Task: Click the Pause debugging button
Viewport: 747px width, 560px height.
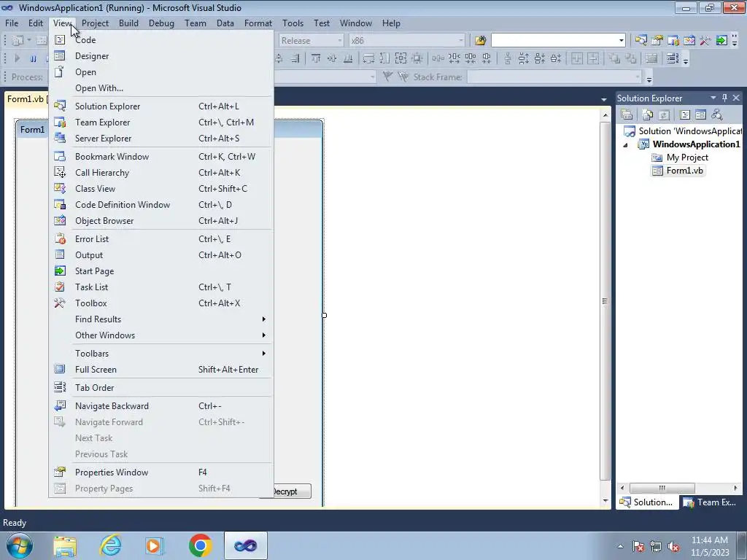Action: click(x=33, y=58)
